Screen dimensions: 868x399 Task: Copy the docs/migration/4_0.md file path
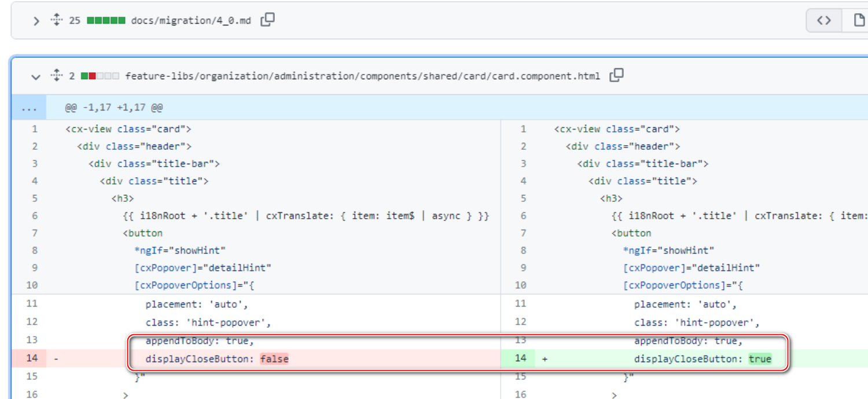[267, 20]
